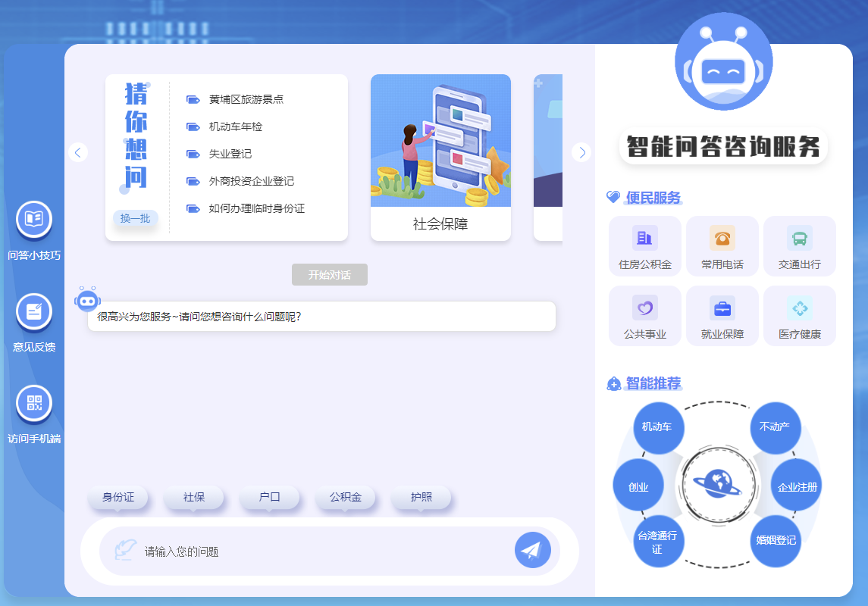Select the 如何办理临时身份证 question link
Viewport: 868px width, 606px height.
click(x=256, y=208)
